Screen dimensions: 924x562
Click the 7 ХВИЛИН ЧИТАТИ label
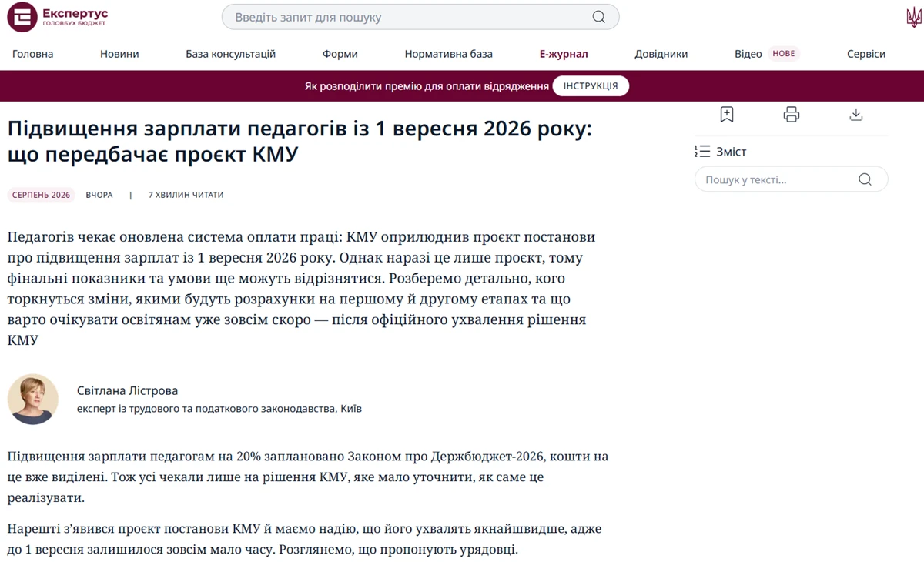coord(186,195)
